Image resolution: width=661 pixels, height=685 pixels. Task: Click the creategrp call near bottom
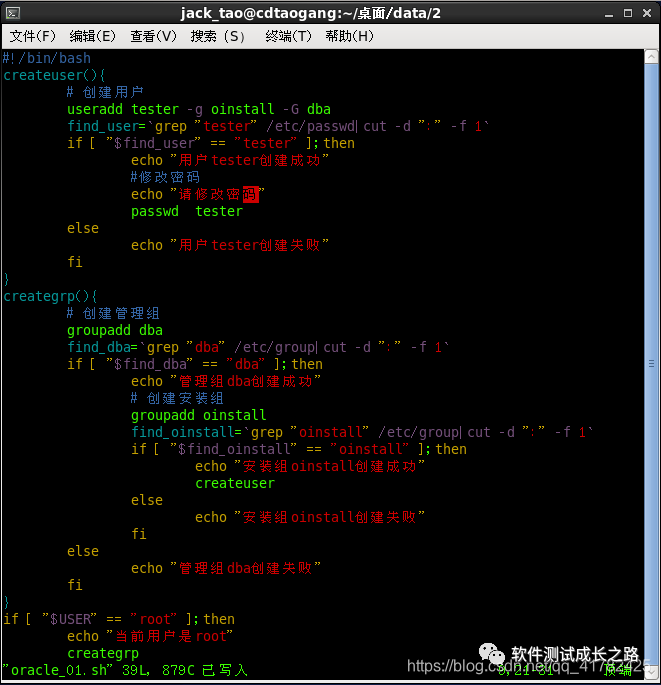tap(103, 653)
